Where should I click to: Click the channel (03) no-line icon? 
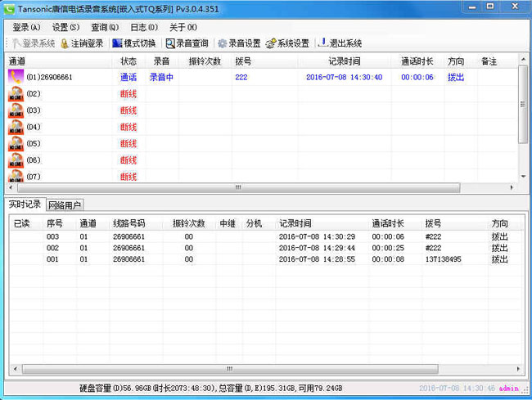16,110
